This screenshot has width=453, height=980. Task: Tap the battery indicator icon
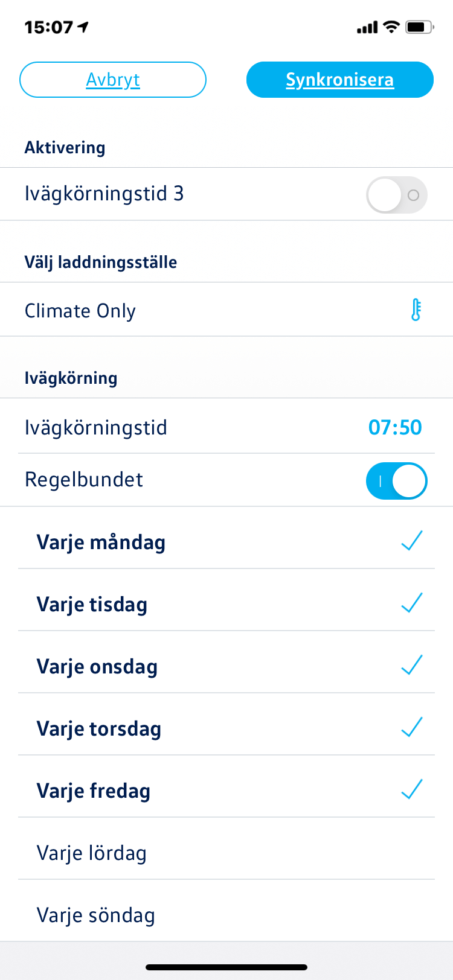click(420, 27)
